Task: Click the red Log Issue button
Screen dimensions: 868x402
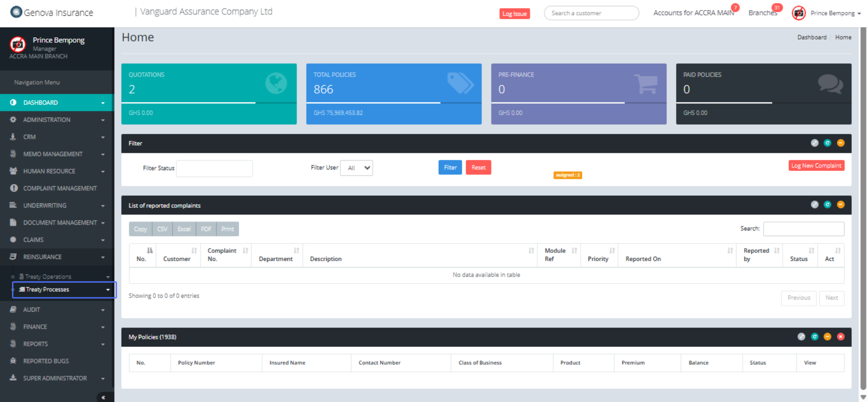Action: [x=514, y=14]
